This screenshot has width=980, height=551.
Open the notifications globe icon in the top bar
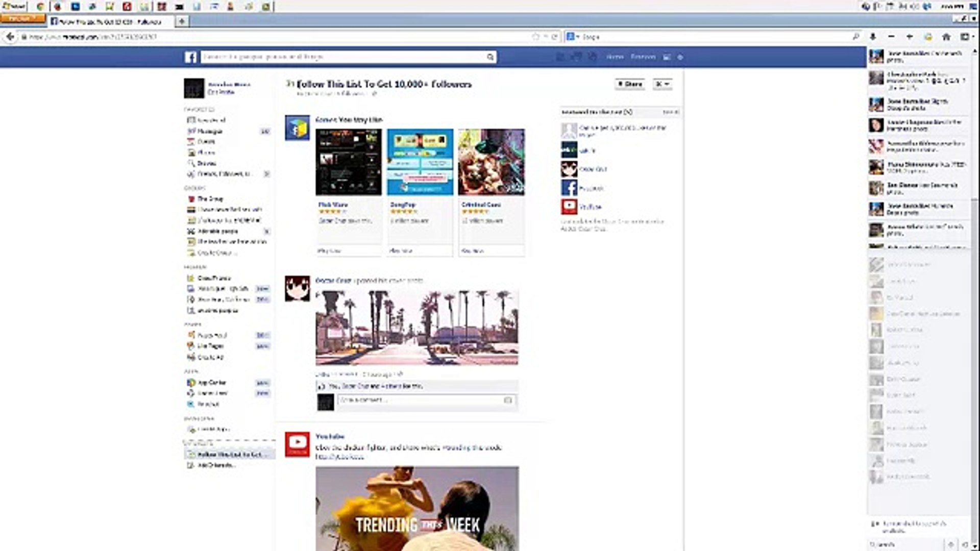pyautogui.click(x=592, y=57)
